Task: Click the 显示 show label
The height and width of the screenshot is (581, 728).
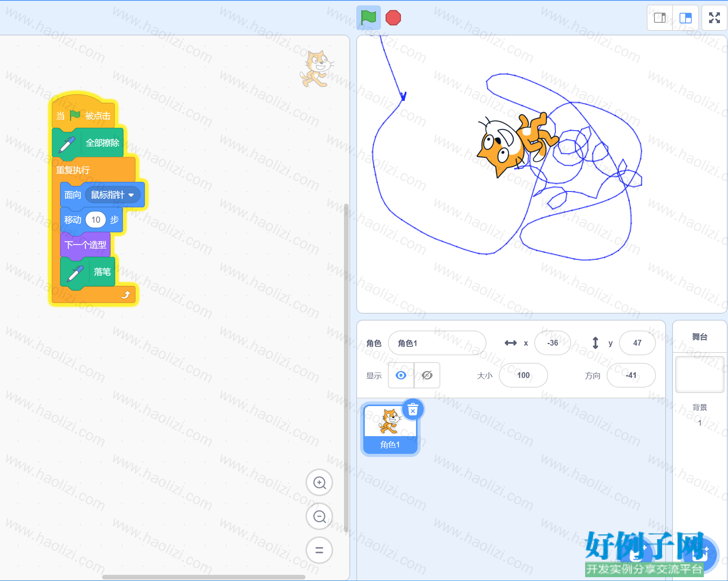Action: (374, 376)
